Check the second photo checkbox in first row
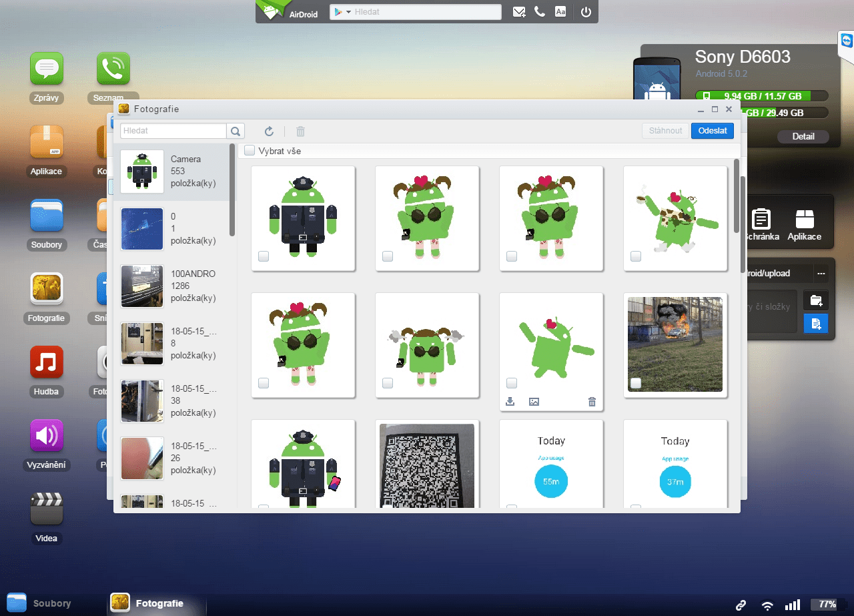Screen dimensions: 854x616 pos(388,256)
